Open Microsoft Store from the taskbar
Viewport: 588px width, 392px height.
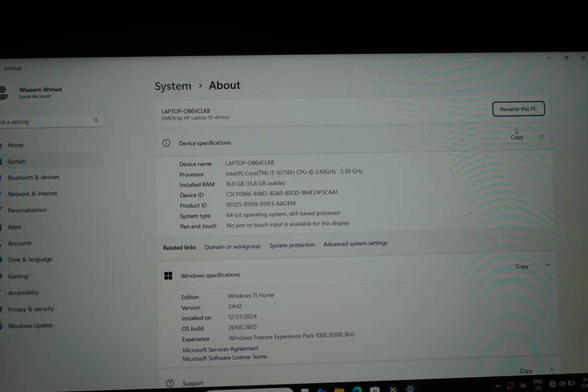374,389
